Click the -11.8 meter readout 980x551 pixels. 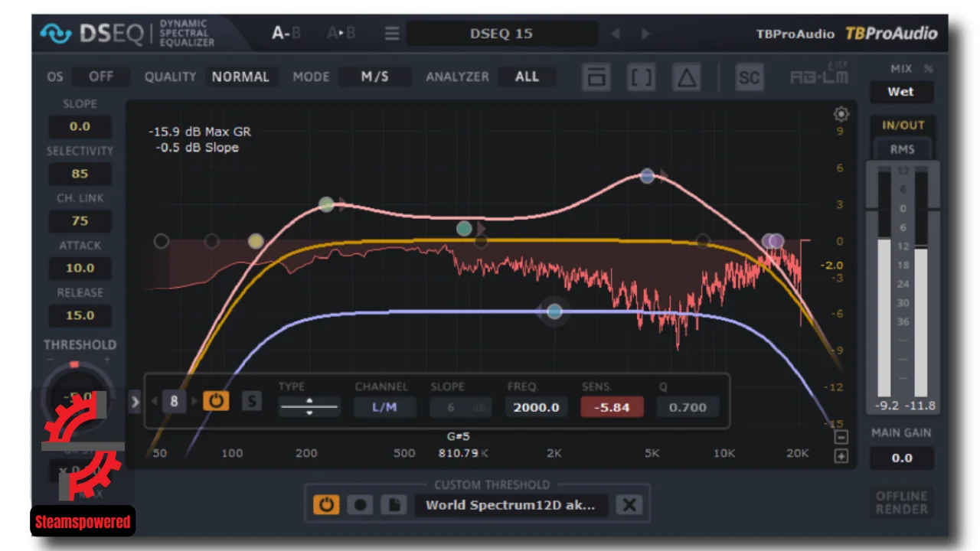pyautogui.click(x=919, y=406)
